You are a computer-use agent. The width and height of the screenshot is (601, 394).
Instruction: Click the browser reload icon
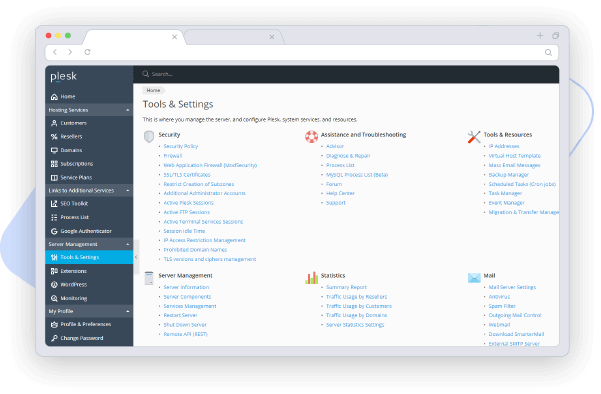point(87,52)
